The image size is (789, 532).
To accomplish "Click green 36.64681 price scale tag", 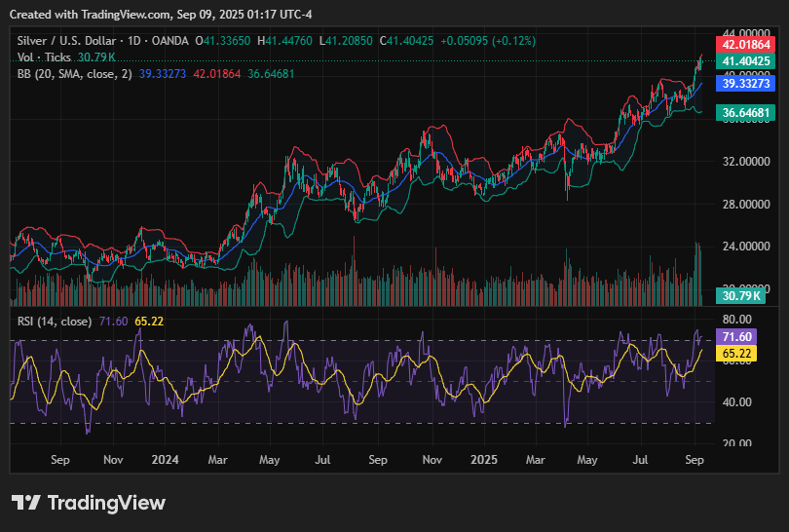I will coord(746,112).
